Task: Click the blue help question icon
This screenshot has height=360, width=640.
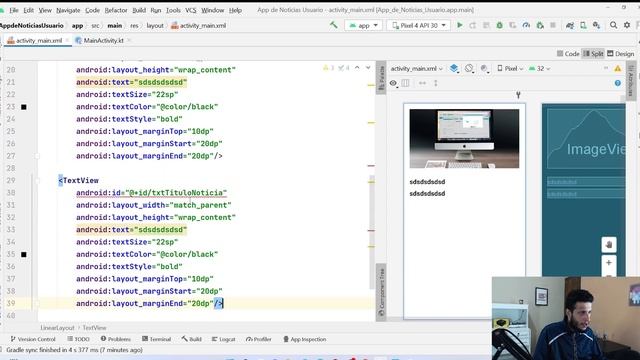Action: [x=618, y=83]
